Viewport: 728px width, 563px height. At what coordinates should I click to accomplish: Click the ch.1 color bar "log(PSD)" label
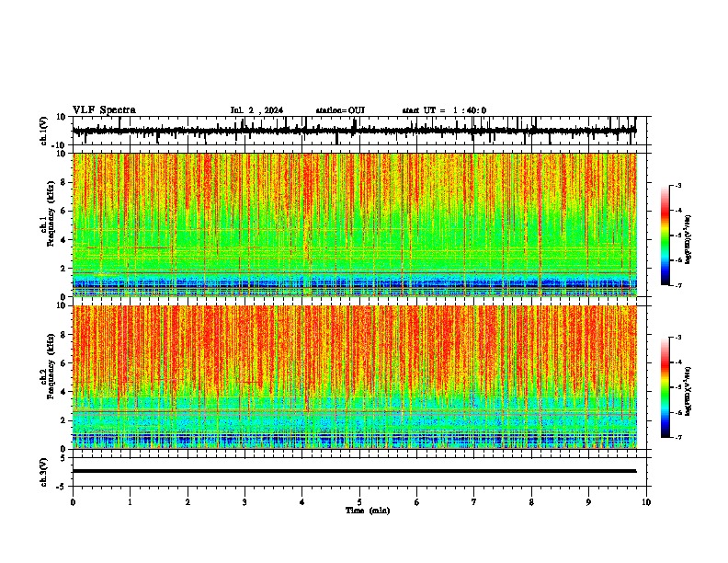(x=688, y=239)
